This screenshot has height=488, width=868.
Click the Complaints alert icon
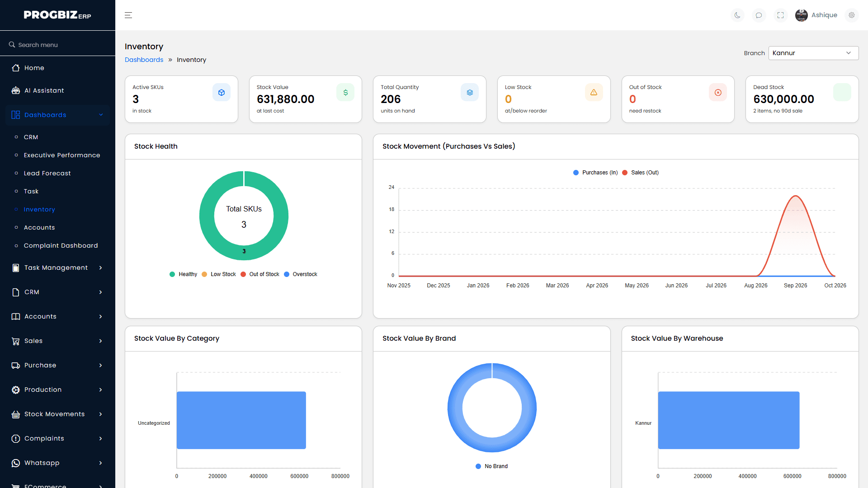[x=16, y=439]
